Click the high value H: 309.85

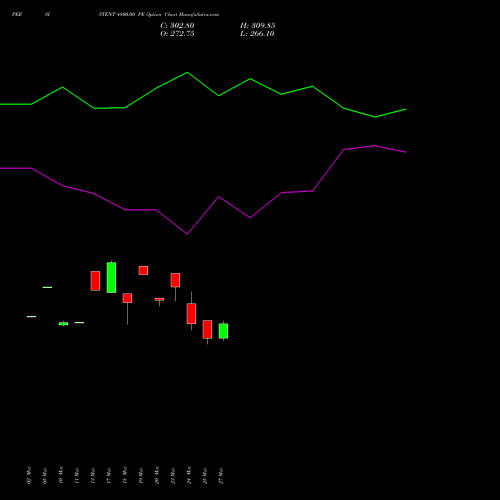pos(257,26)
